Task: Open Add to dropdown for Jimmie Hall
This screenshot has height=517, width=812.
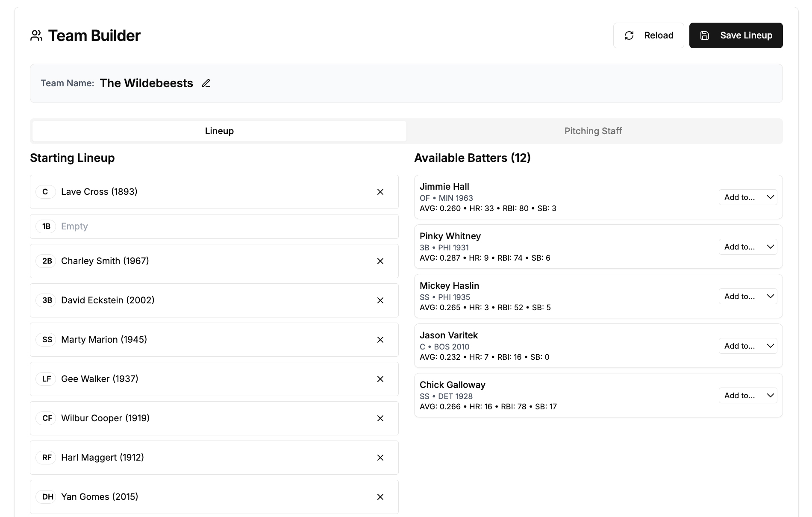Action: 748,197
